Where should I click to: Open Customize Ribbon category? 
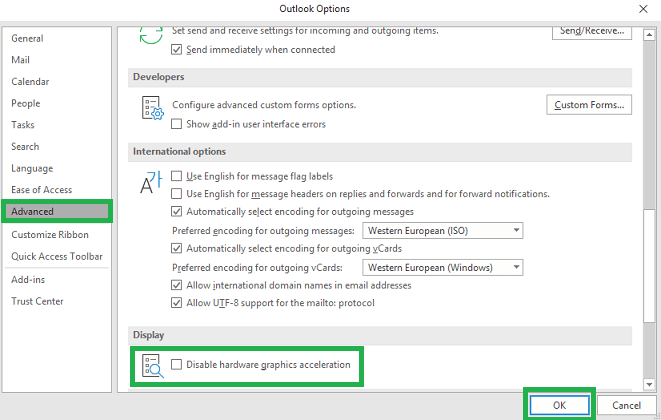(57, 235)
